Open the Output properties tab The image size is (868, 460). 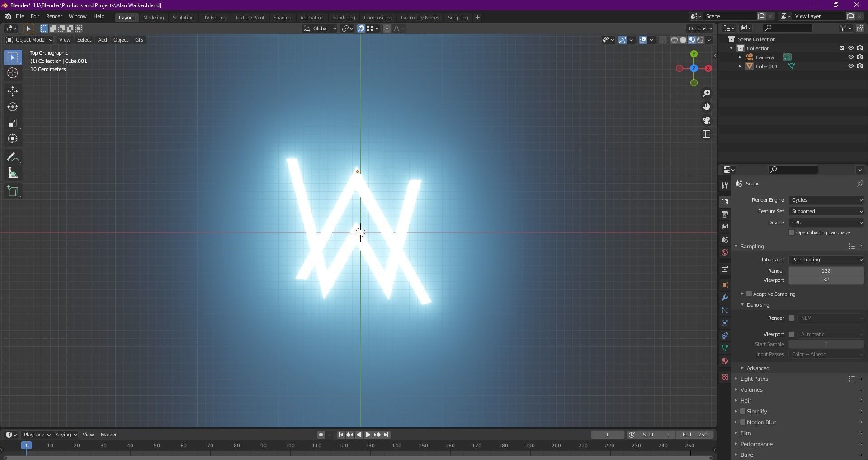point(725,214)
